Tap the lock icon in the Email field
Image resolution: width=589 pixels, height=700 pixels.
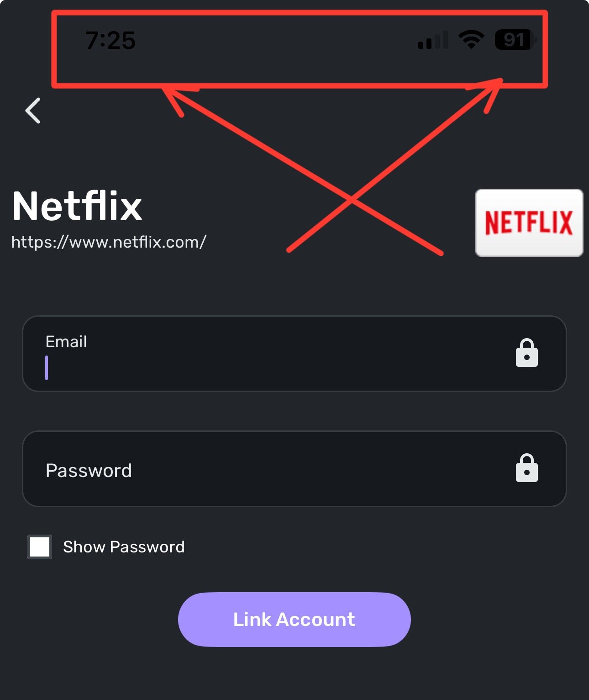point(527,353)
